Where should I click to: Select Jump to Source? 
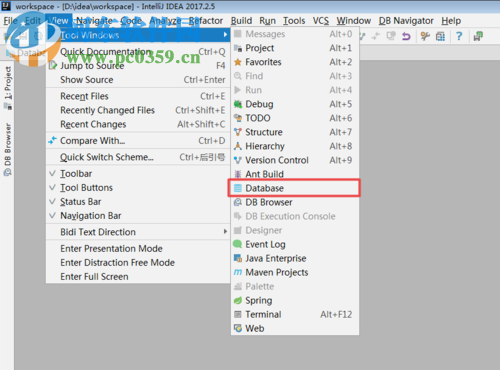click(x=138, y=66)
